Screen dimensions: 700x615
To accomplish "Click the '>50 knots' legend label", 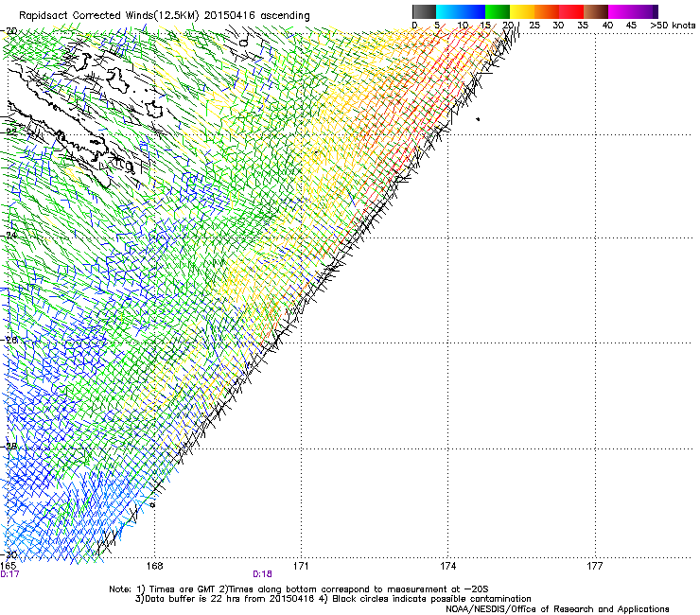I will [x=673, y=26].
